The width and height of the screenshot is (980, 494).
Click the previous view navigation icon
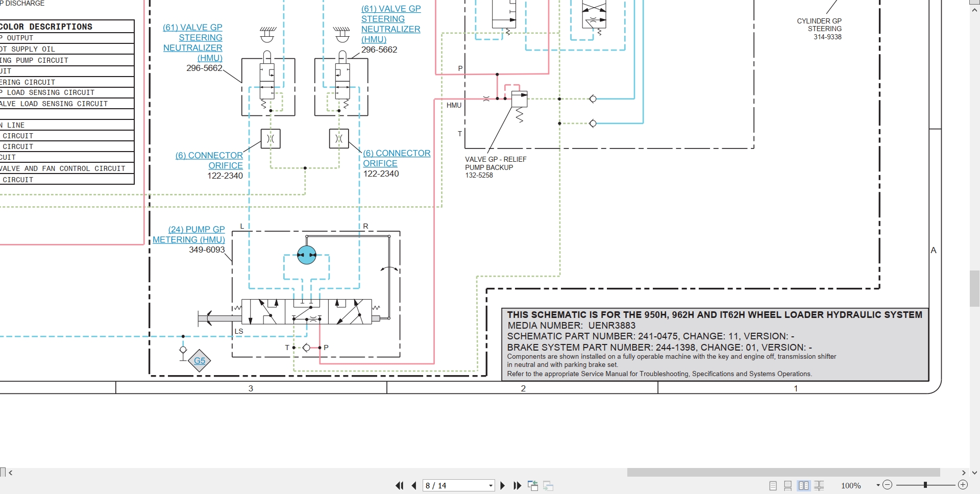(x=533, y=486)
